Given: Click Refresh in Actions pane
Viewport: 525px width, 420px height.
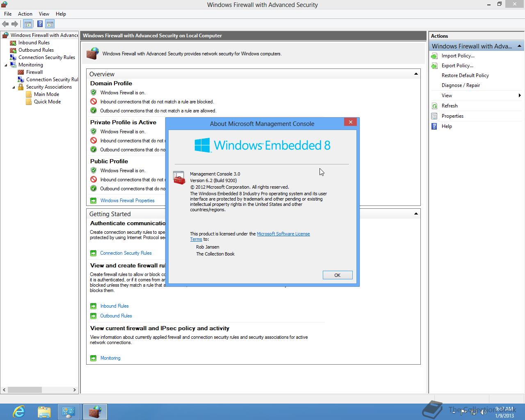Looking at the screenshot, I should coord(450,106).
